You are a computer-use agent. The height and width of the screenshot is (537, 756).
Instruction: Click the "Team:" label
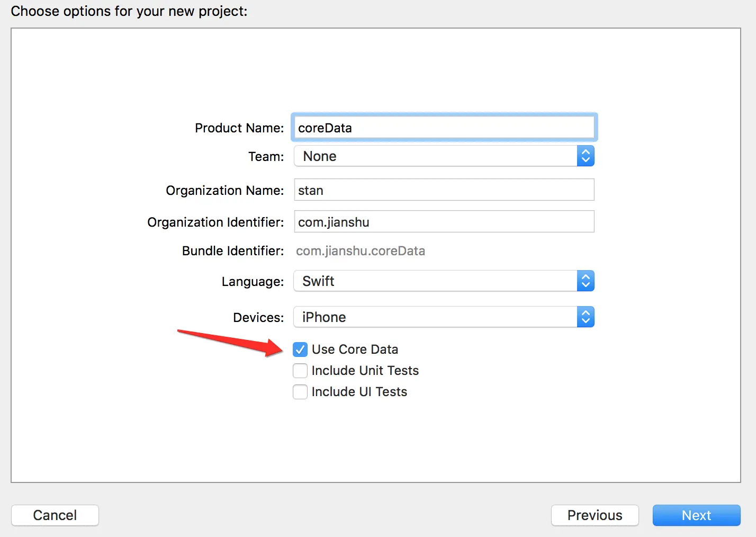pyautogui.click(x=266, y=157)
